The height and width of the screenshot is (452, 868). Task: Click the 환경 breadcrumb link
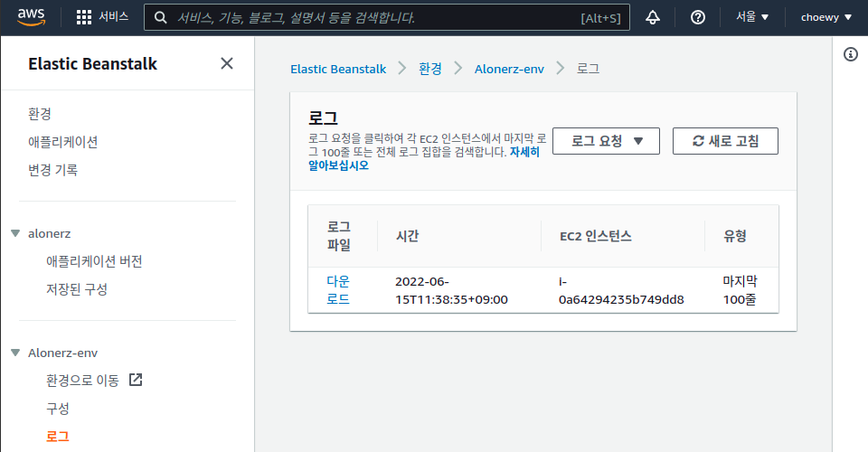pos(430,69)
